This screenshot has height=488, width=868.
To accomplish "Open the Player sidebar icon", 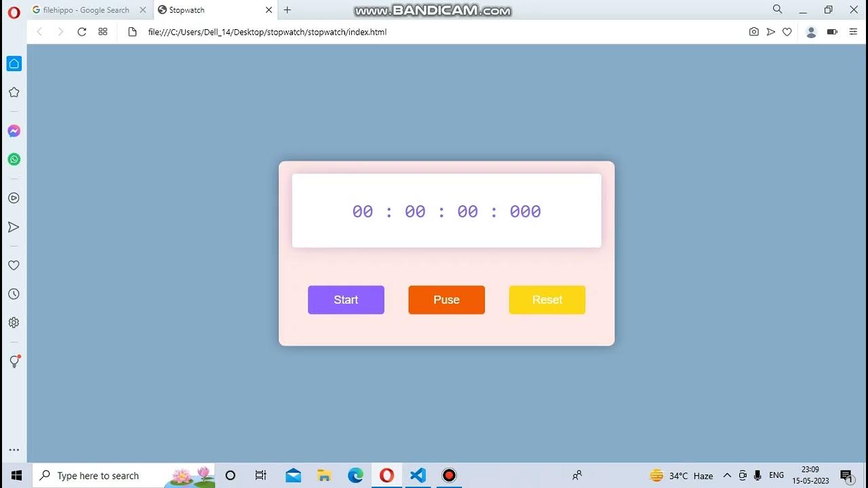I will [x=14, y=198].
